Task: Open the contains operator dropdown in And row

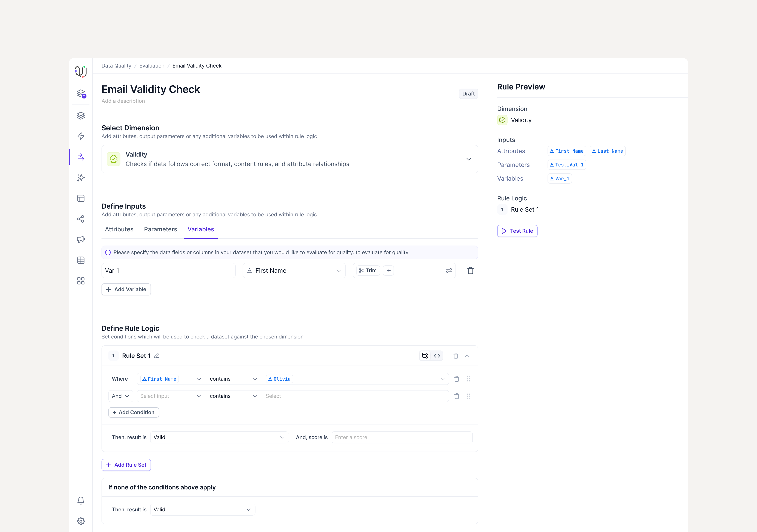Action: (234, 396)
